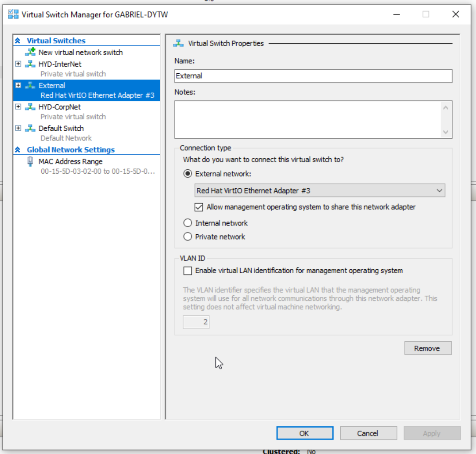Screen dimensions: 476x454
Task: Click 'Red Hat VirtIO Ethernet Adapter #3' tree subtitle
Action: pyautogui.click(x=97, y=95)
